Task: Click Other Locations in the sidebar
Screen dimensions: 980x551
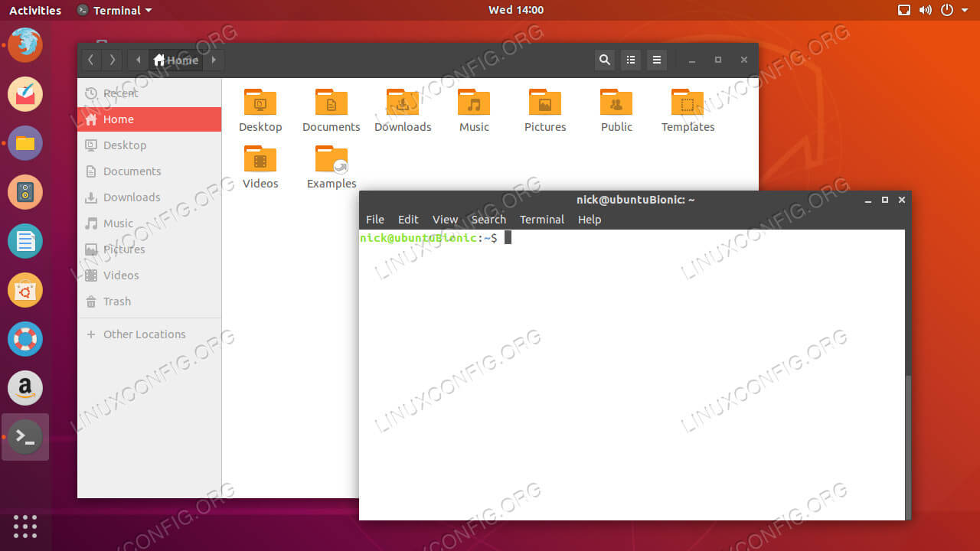Action: [144, 334]
